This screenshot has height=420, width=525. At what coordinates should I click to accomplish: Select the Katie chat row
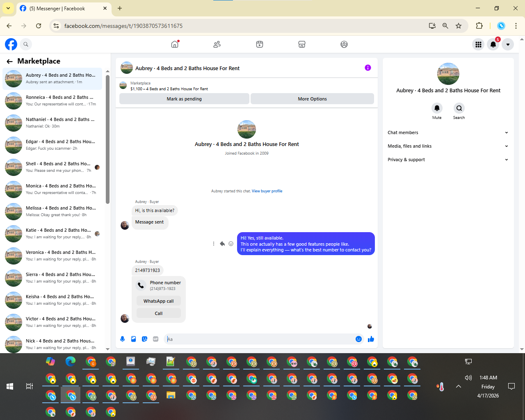pos(52,233)
